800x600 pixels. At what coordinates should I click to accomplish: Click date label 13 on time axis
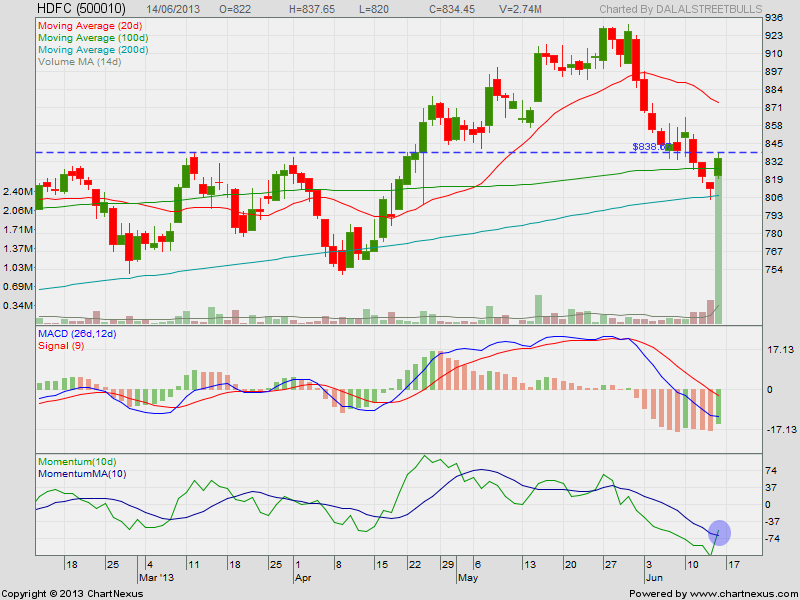click(x=530, y=565)
